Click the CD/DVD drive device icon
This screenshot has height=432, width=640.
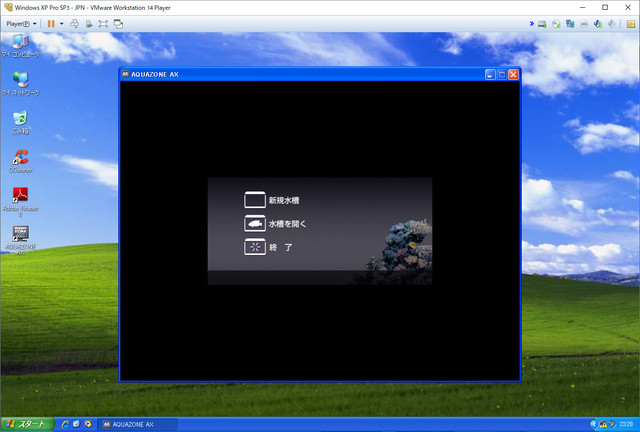pos(556,24)
